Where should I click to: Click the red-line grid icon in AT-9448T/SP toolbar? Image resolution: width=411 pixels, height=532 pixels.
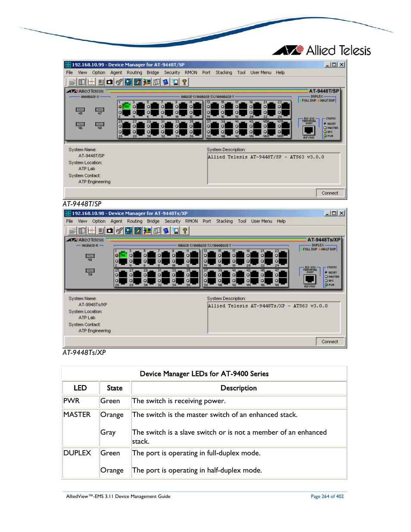click(91, 82)
